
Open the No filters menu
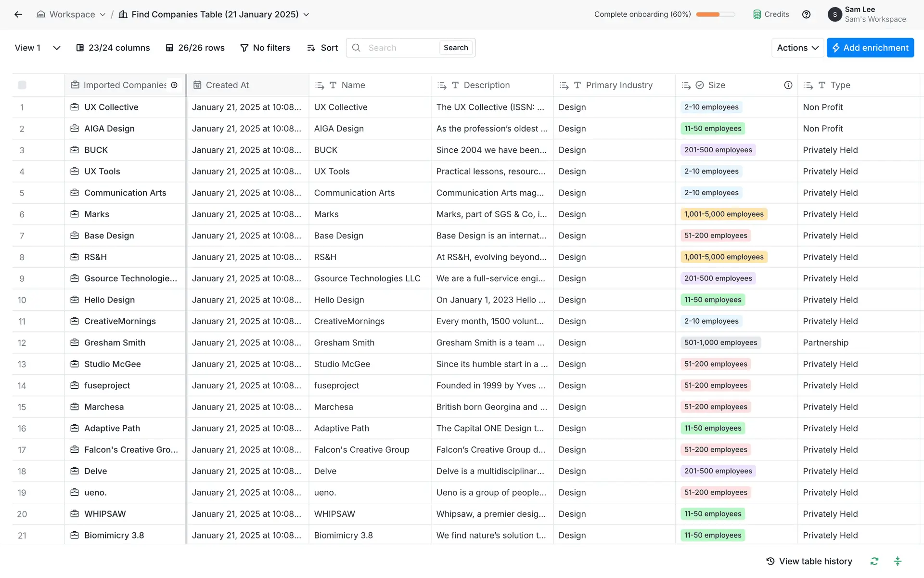click(265, 48)
